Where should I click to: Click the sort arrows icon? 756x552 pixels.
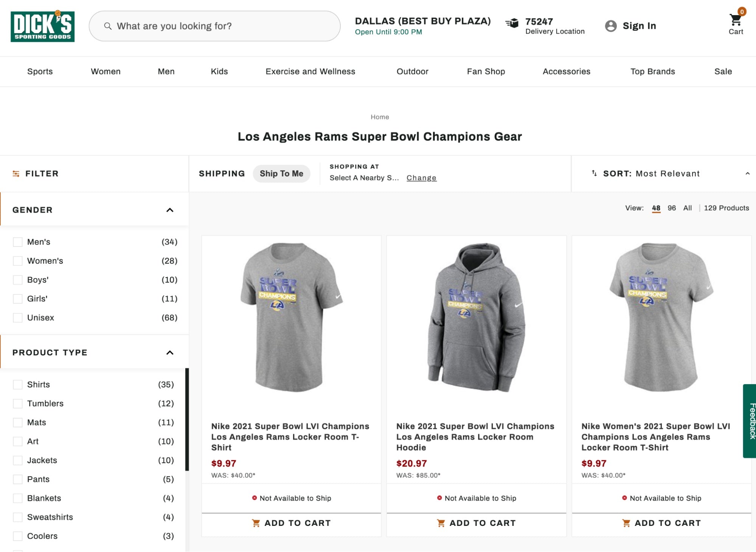(x=594, y=173)
